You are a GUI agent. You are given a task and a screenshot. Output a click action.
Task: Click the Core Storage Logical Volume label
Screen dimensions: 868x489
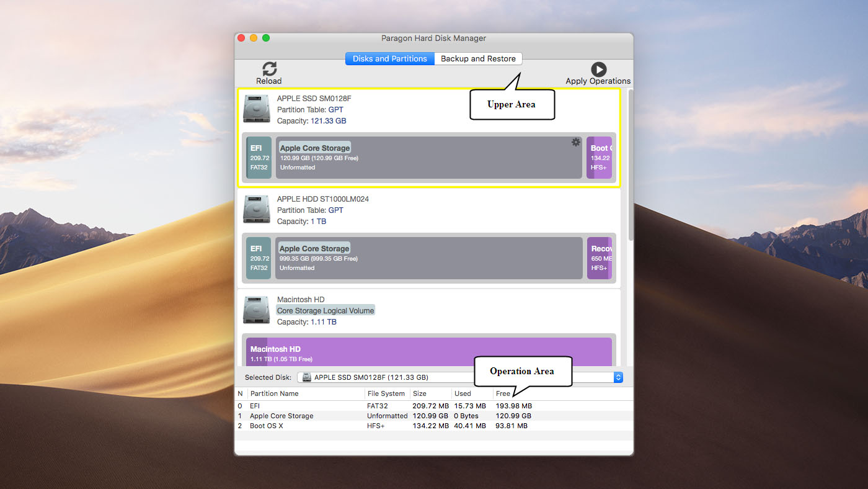coord(325,310)
